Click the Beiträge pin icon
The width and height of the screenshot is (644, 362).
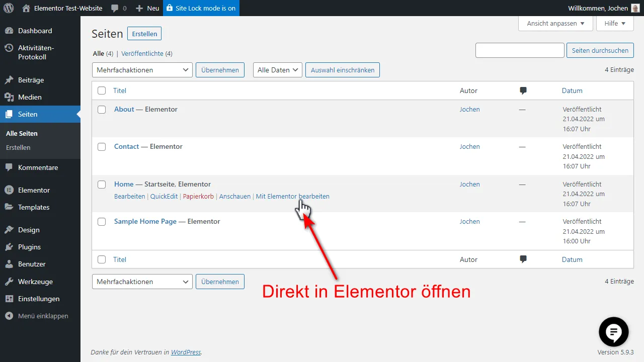[x=9, y=80]
